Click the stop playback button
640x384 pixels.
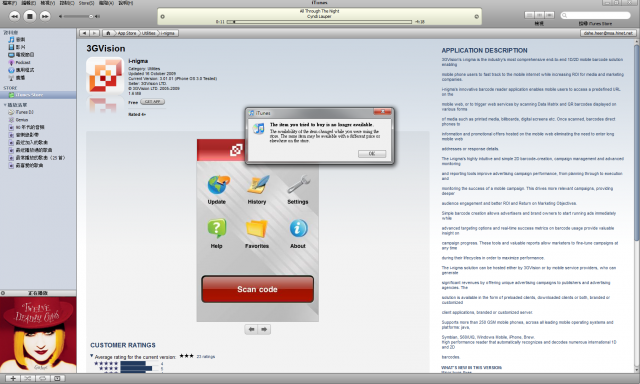click(x=29, y=16)
